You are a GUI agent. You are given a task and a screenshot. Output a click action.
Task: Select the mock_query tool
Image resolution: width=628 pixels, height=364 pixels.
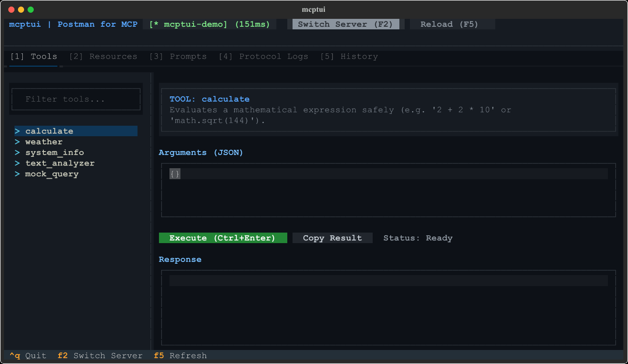coord(76,174)
